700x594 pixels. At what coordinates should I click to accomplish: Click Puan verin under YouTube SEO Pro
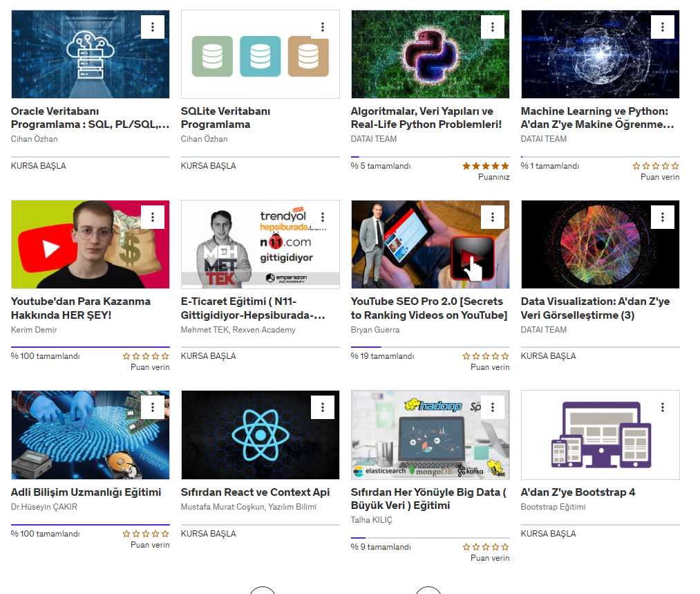[490, 367]
